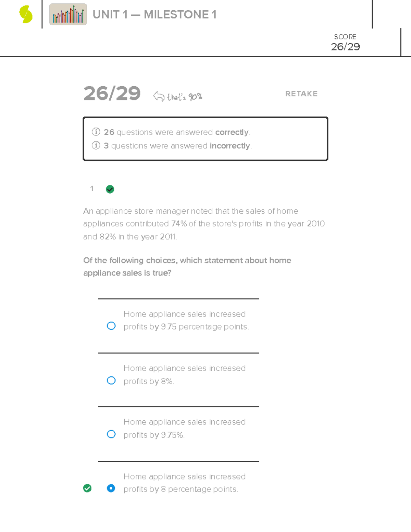
Task: Click the checkmark beside the correct answer
Action: coord(88,488)
